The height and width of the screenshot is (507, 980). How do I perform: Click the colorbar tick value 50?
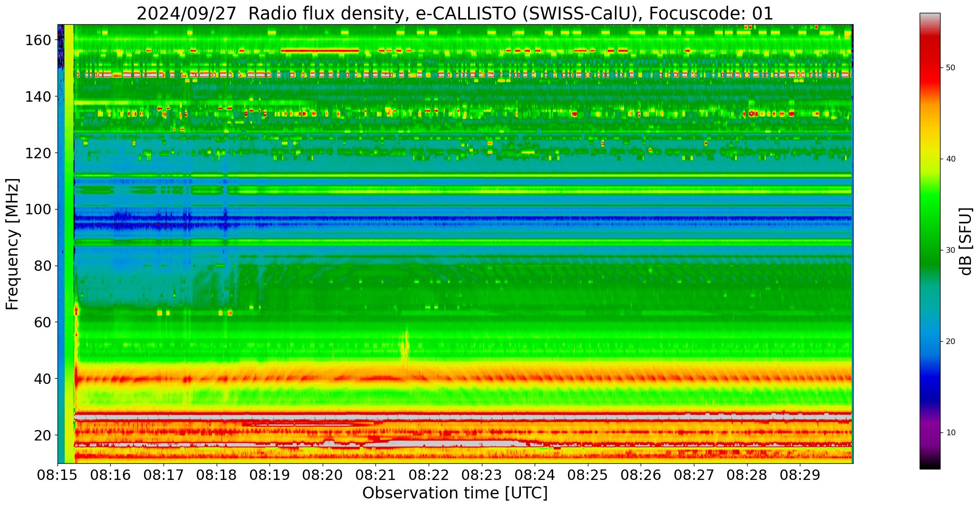[951, 67]
